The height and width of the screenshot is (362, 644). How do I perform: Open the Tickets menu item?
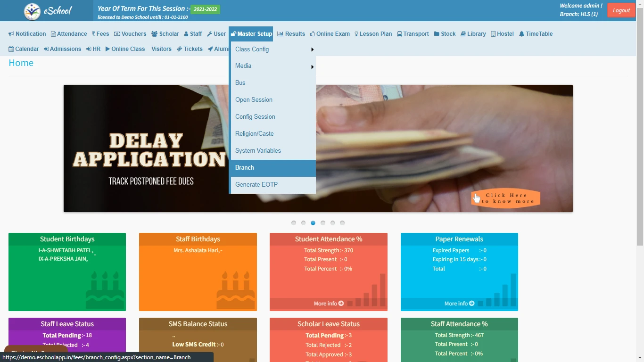(190, 49)
